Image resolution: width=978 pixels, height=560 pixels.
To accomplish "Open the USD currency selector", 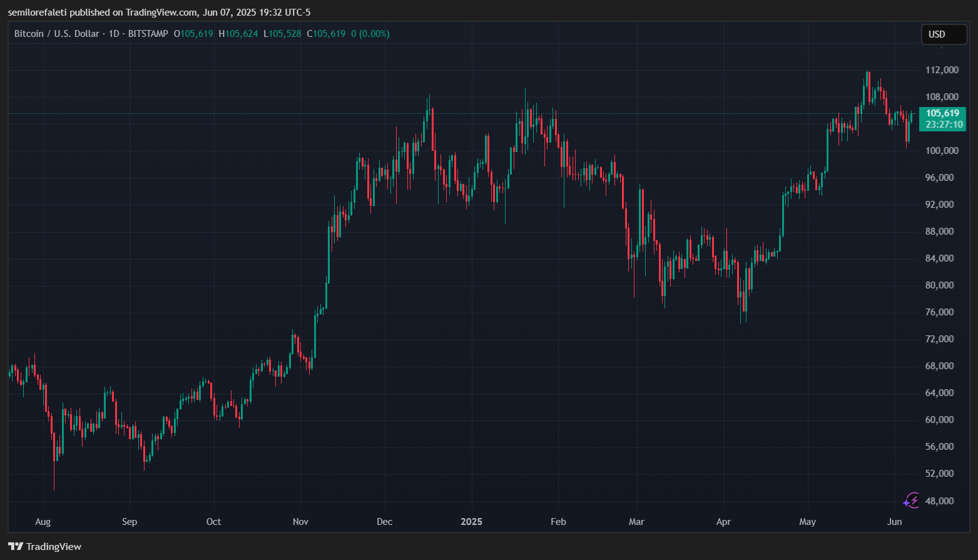I will (x=943, y=34).
